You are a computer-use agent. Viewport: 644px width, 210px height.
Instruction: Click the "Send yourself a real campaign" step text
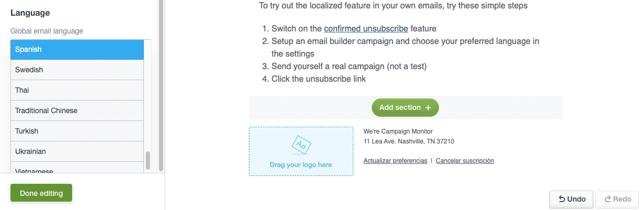[x=349, y=67]
